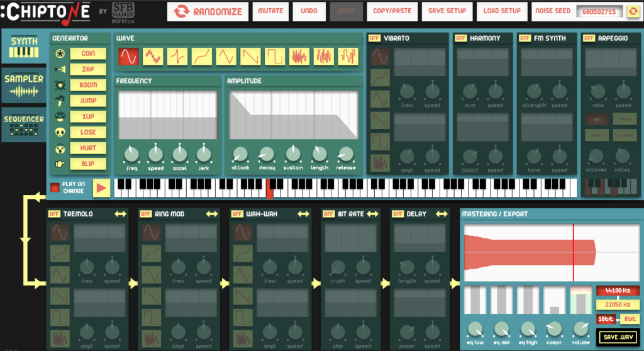
Task: Click the mastering waveform preview
Action: click(x=551, y=252)
